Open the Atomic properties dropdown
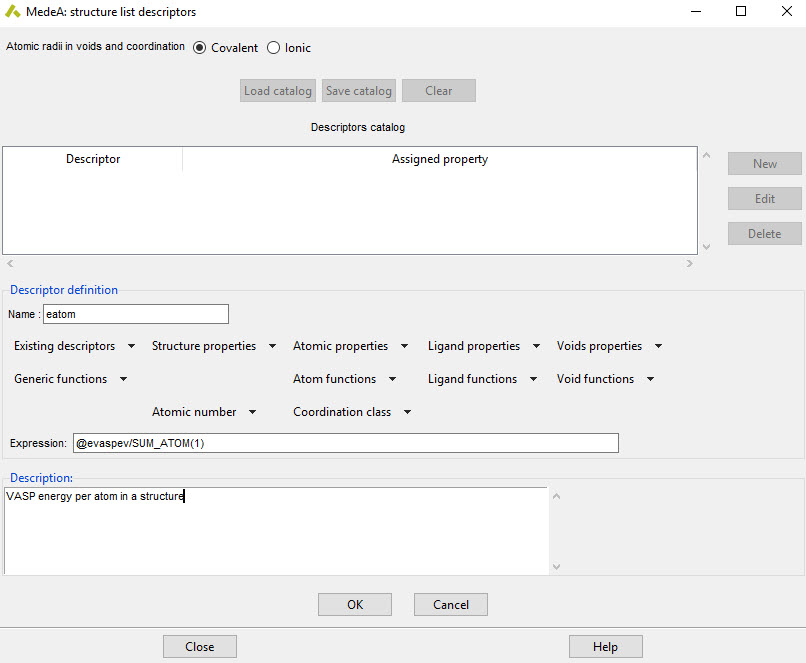This screenshot has width=806, height=663. pyautogui.click(x=350, y=346)
